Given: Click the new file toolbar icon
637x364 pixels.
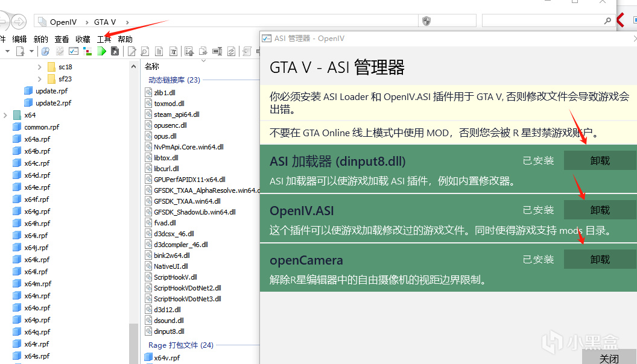Looking at the screenshot, I should [x=20, y=51].
